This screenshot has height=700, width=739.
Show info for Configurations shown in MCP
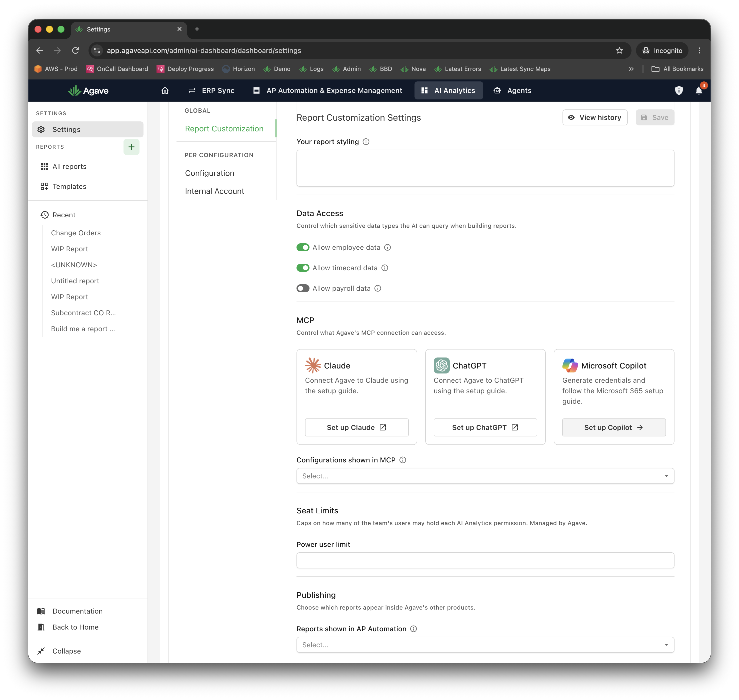(x=402, y=460)
